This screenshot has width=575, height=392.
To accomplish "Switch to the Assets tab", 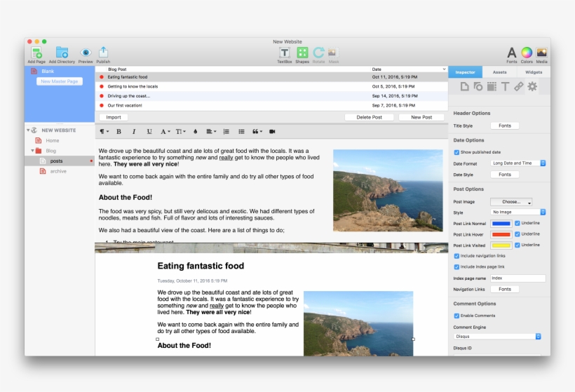I will [x=499, y=72].
